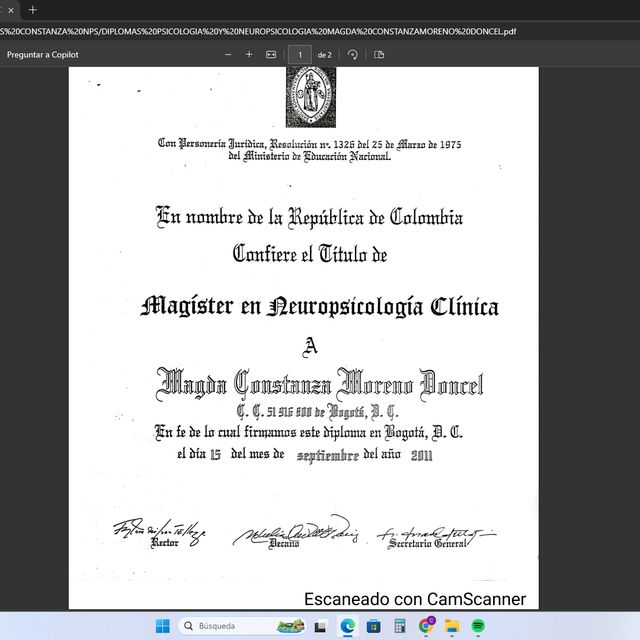Rotate the PDF page
Screen dimensions: 640x640
(x=353, y=55)
